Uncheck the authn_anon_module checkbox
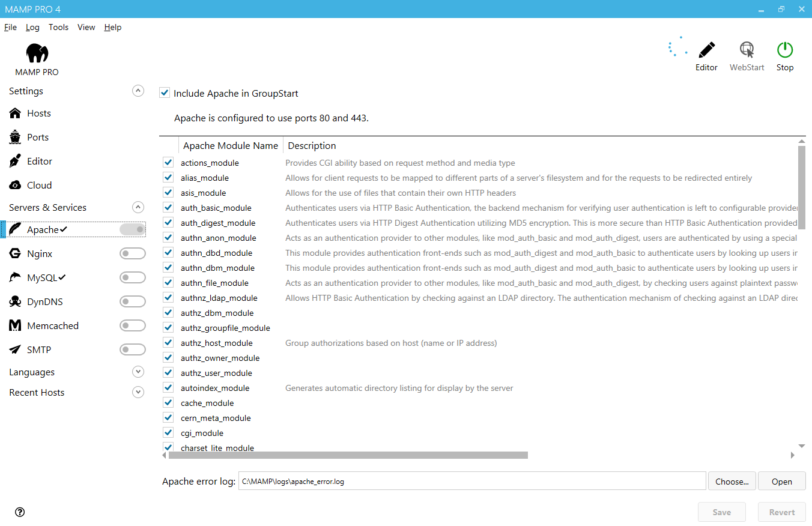Screen dimensions: 812x526 click(x=168, y=238)
